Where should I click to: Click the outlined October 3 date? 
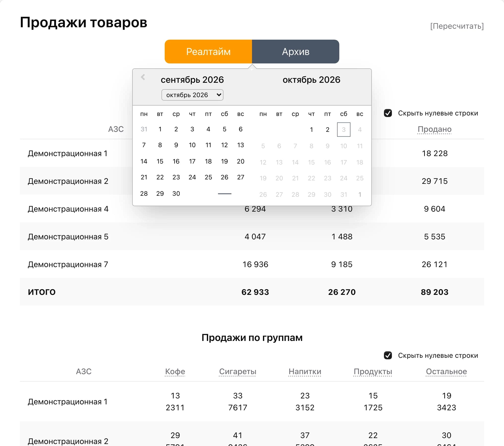click(x=344, y=130)
